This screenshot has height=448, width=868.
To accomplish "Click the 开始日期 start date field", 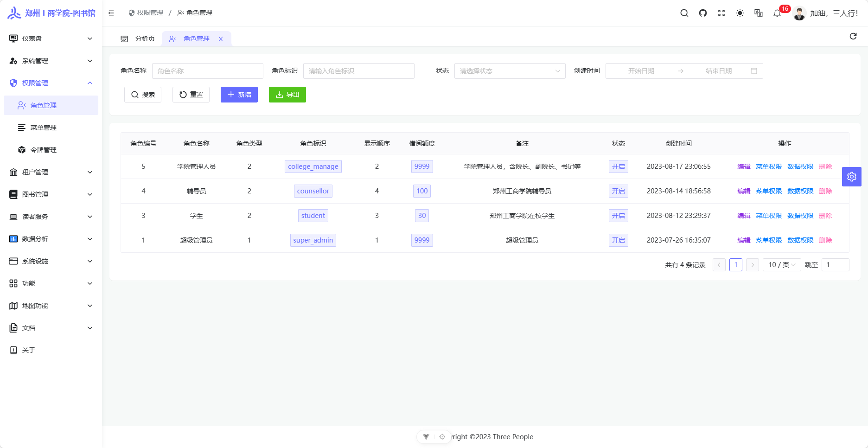I will [x=641, y=71].
